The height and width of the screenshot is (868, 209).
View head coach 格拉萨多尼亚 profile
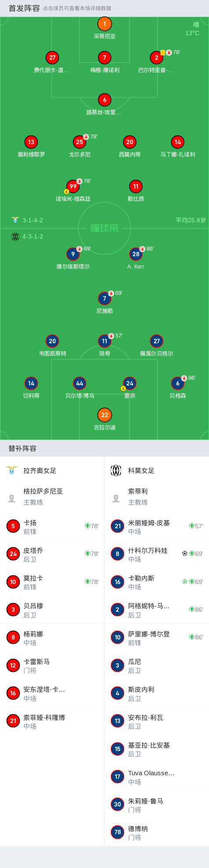coord(52,497)
